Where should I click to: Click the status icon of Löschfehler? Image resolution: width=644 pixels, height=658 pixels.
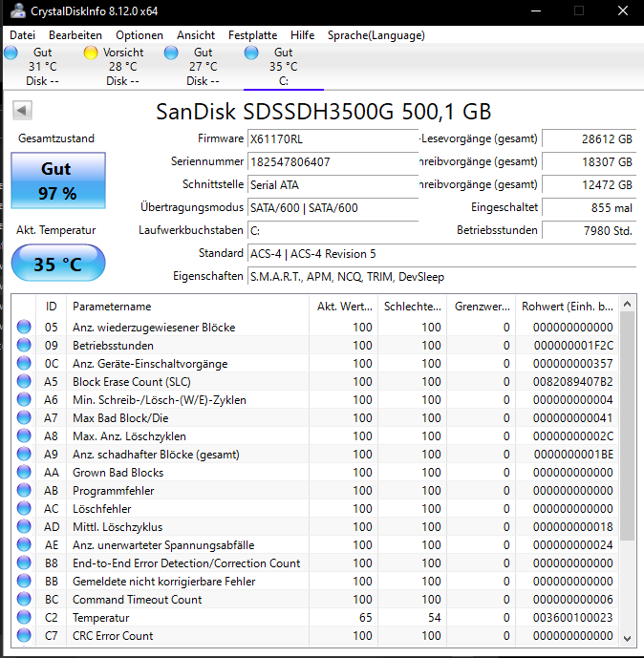(24, 509)
